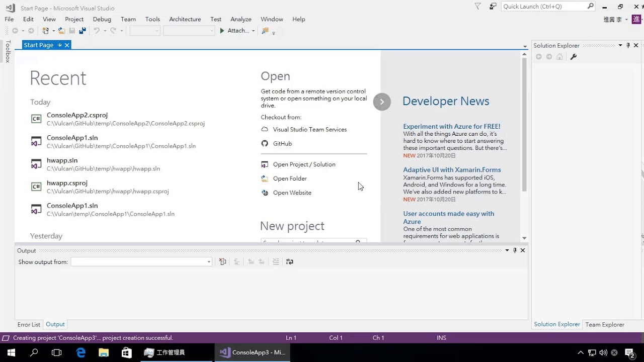Open Experiment with Azure for FREE article
This screenshot has width=644, height=362.
452,127
